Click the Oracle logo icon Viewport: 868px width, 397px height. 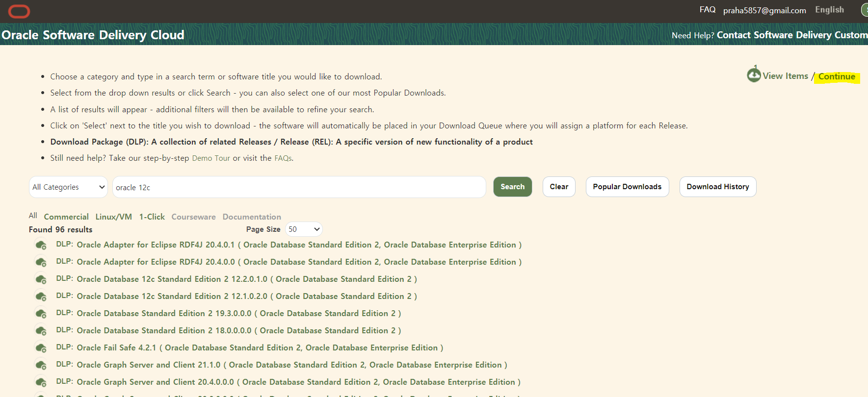pos(19,11)
